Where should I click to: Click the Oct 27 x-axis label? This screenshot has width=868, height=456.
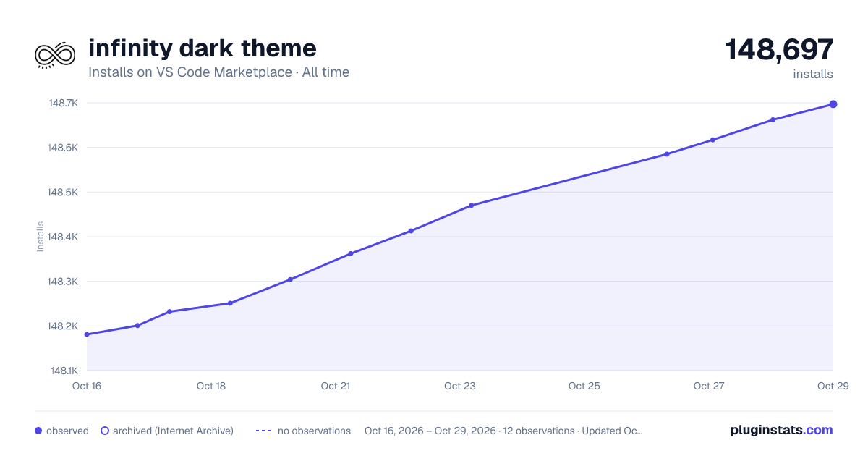click(x=709, y=386)
